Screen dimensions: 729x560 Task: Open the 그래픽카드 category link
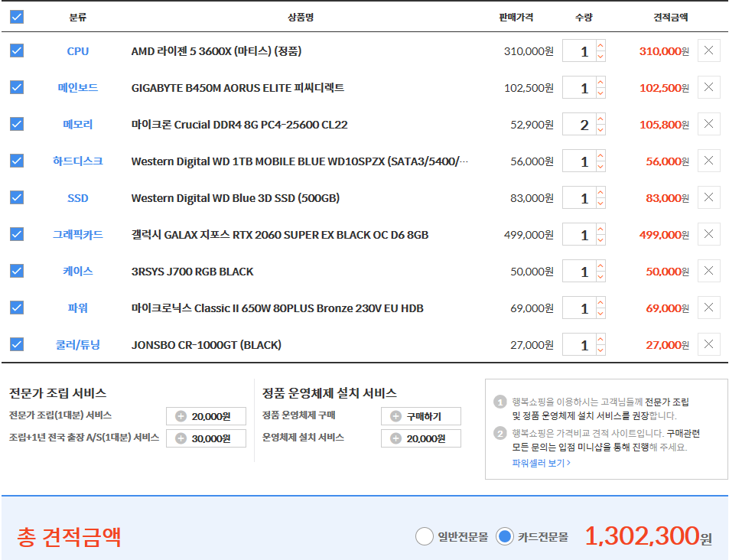77,234
